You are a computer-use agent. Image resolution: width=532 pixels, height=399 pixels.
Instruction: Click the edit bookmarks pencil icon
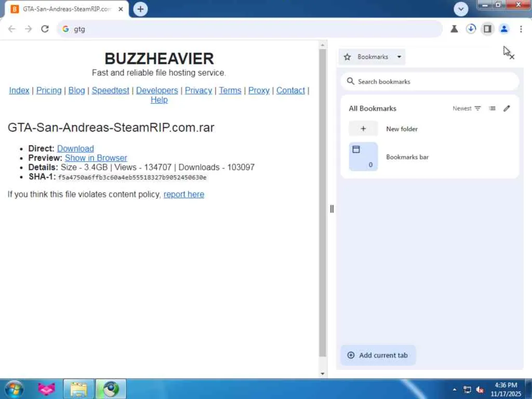(507, 108)
